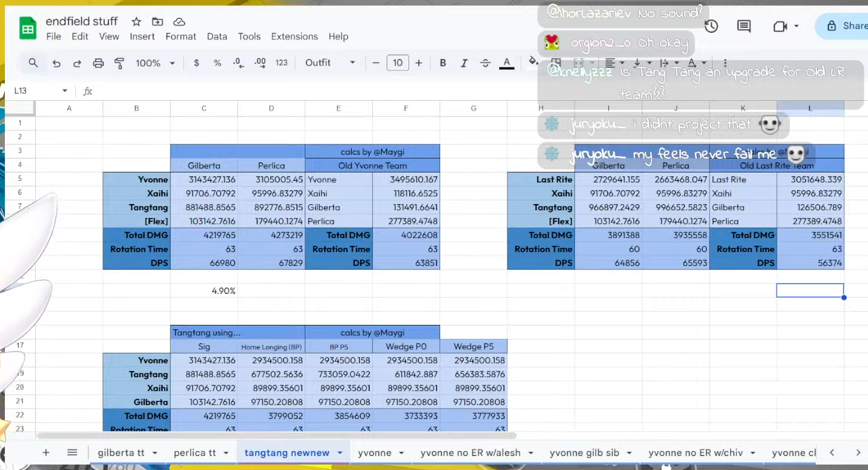Open version history clock icon
Image resolution: width=868 pixels, height=470 pixels.
pyautogui.click(x=711, y=26)
